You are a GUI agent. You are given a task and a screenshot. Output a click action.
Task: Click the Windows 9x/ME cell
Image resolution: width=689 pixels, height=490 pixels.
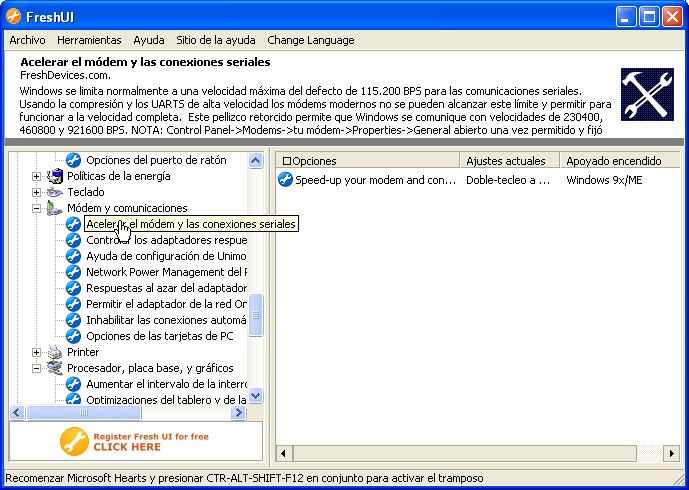tap(604, 180)
